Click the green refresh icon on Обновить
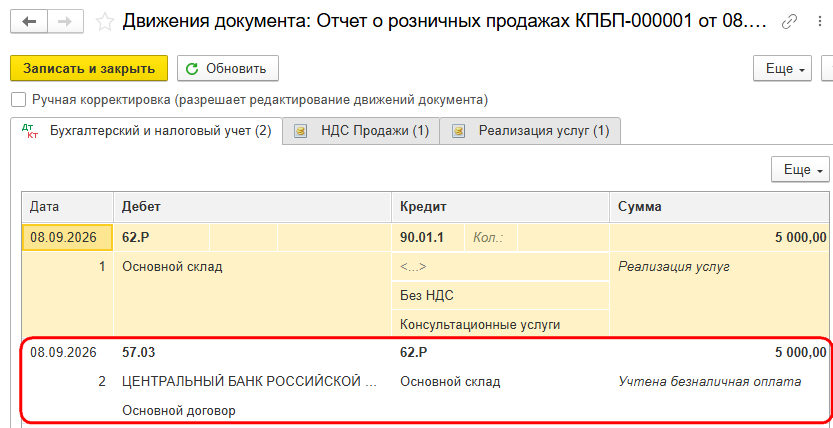This screenshot has height=428, width=833. click(x=192, y=69)
